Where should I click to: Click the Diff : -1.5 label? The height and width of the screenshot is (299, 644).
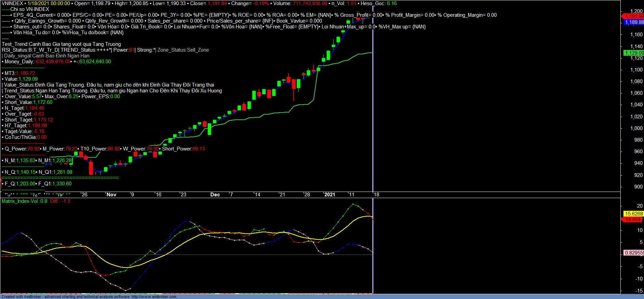click(x=60, y=201)
